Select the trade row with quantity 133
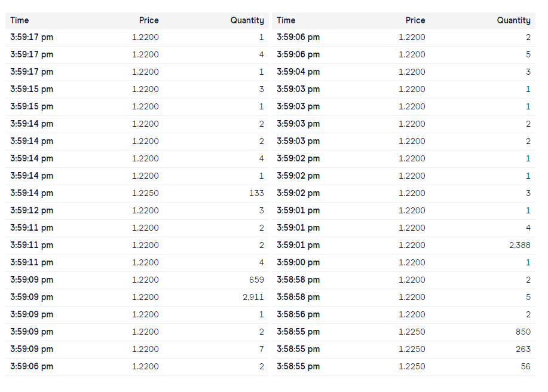 click(137, 194)
